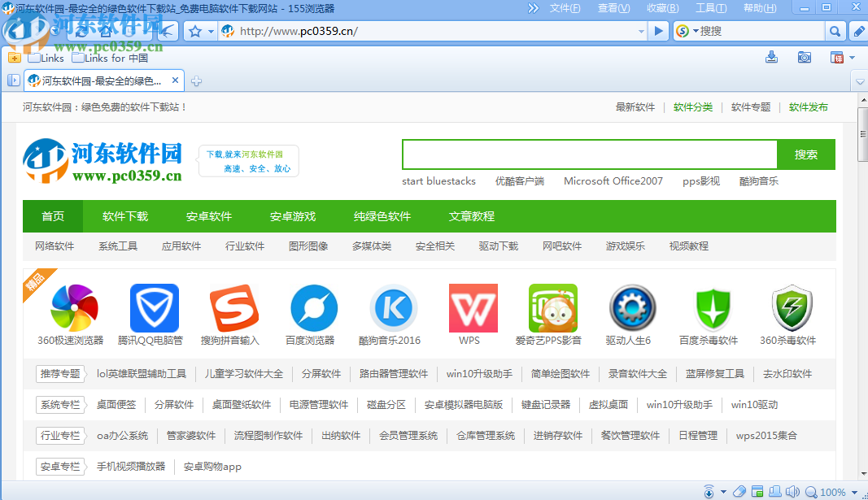Click the address bar URL field
868x500 pixels.
(434, 32)
